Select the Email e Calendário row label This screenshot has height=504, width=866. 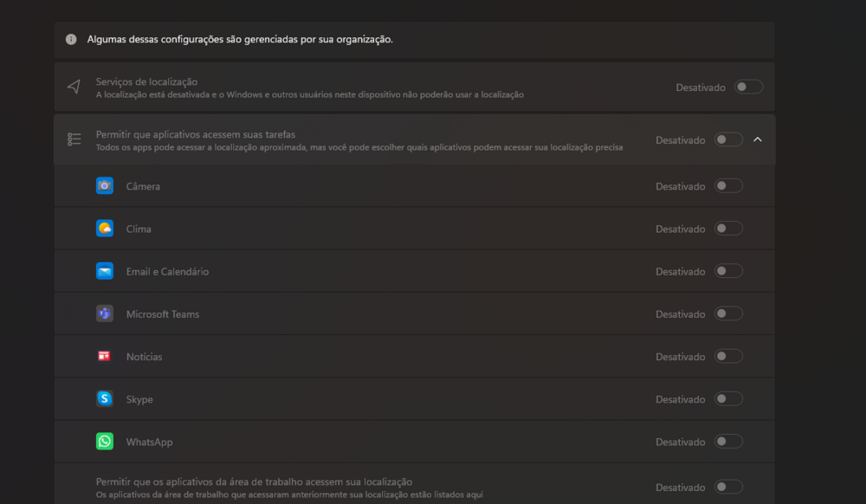coord(167,271)
